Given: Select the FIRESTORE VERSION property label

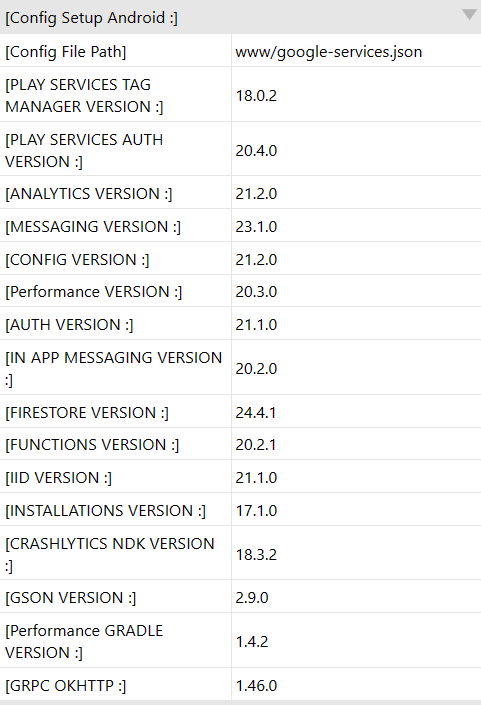Looking at the screenshot, I should (87, 412).
